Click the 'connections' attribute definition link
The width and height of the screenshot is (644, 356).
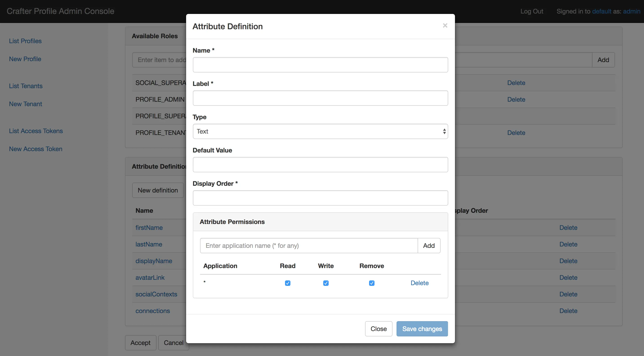(153, 310)
